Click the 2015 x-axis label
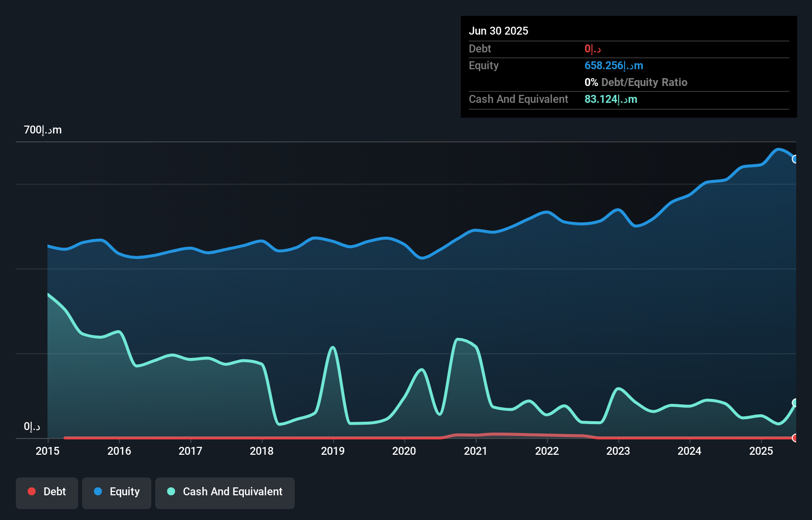 coord(47,451)
